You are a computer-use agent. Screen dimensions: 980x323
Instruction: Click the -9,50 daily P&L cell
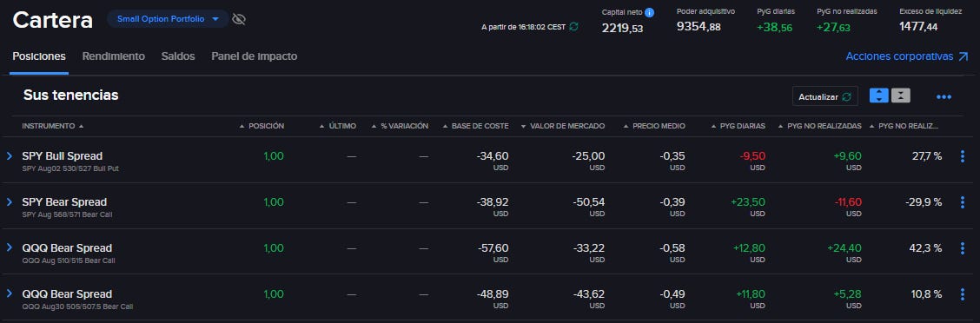click(x=752, y=155)
